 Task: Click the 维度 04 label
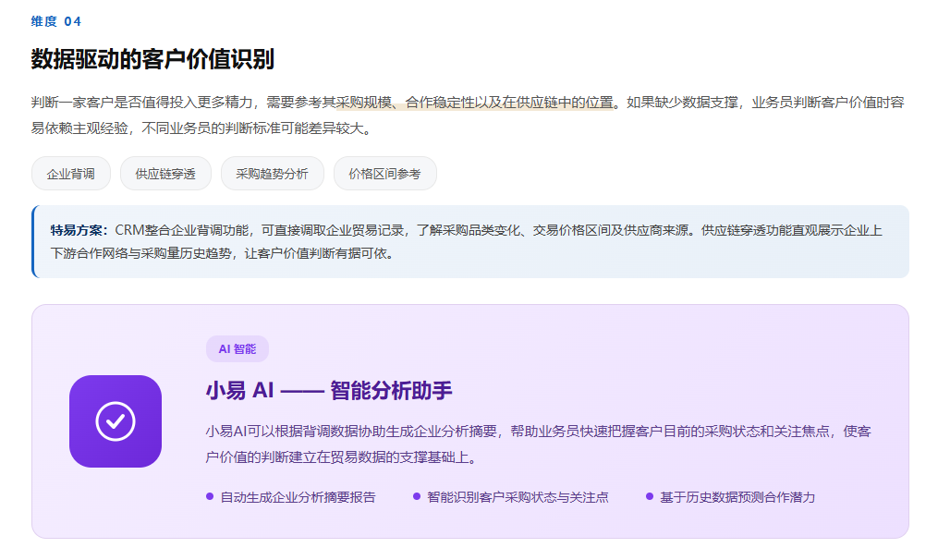click(x=55, y=21)
